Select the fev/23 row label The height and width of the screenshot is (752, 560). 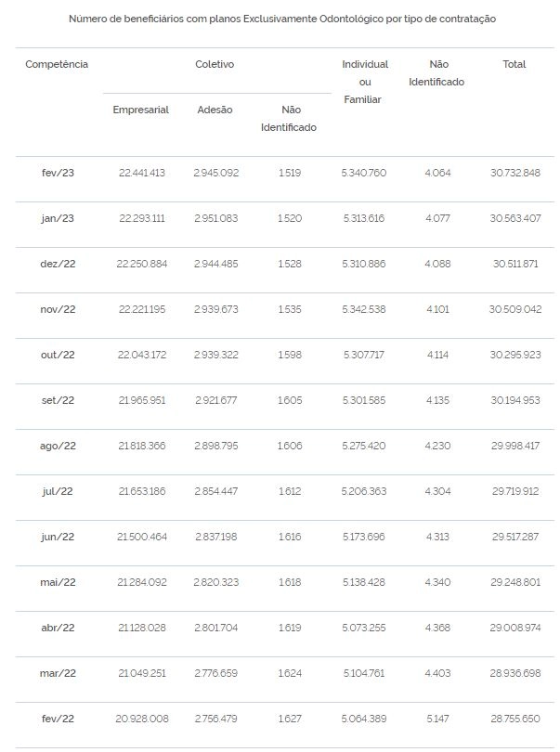[58, 173]
